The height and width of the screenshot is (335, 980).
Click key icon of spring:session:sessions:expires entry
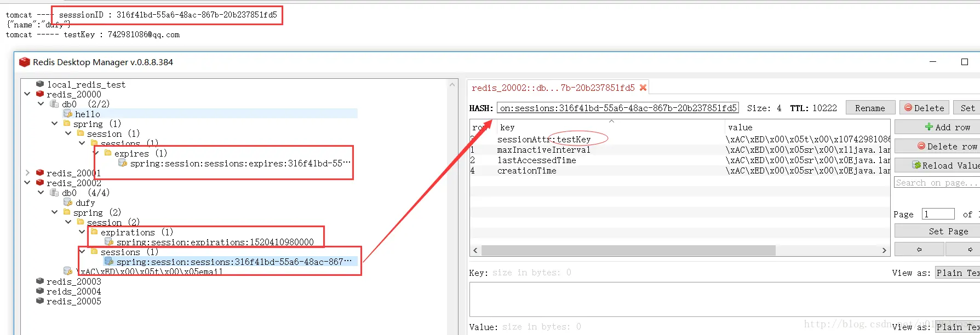(x=123, y=163)
